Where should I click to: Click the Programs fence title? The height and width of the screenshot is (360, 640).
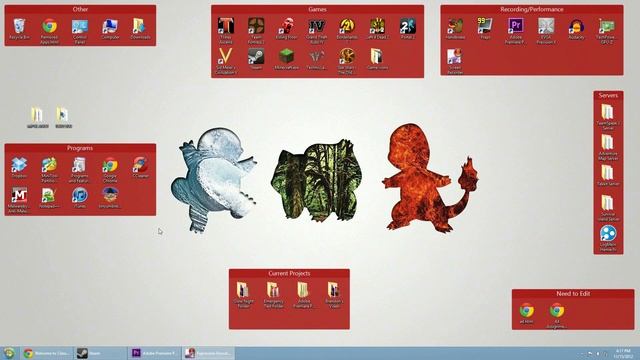click(x=80, y=148)
